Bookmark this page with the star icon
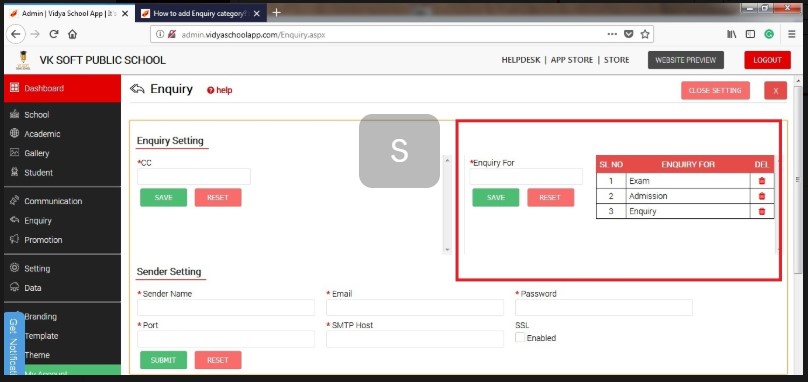 [645, 34]
